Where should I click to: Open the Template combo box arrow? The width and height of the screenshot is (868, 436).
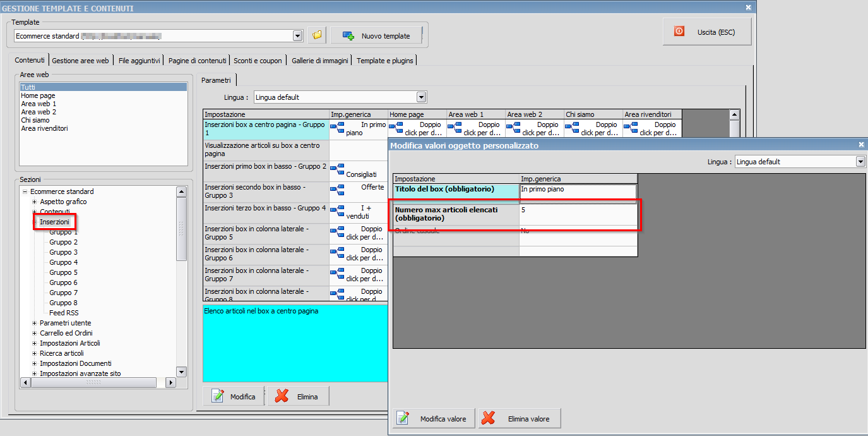point(298,36)
